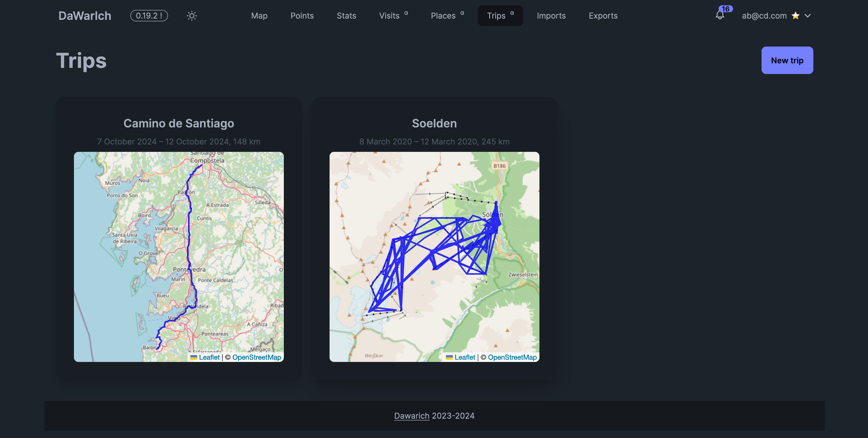
Task: Open the Camino de Santiago trip
Action: point(179,123)
